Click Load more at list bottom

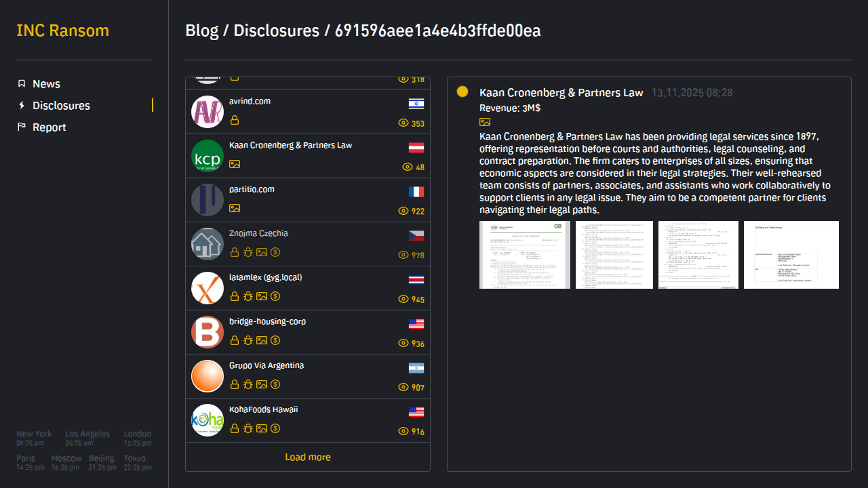[308, 457]
